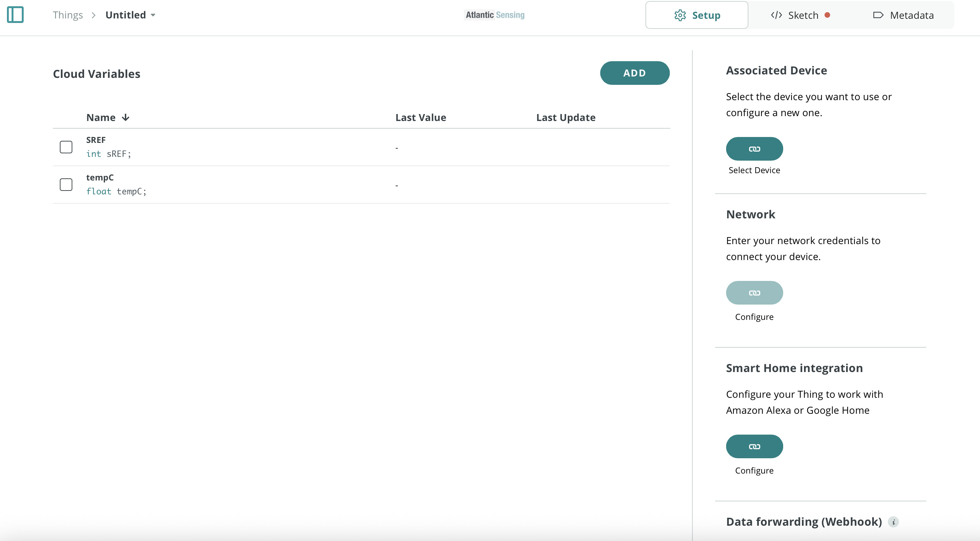Click the Name sort arrow icon

(x=126, y=118)
